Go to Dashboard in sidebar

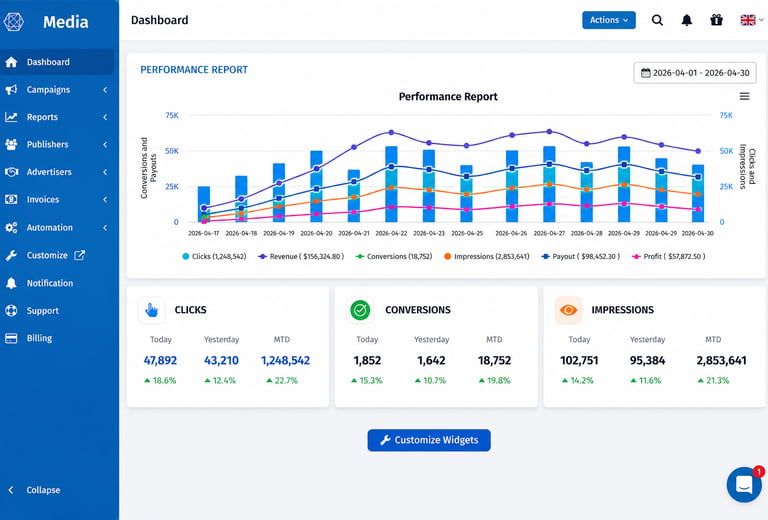click(57, 62)
